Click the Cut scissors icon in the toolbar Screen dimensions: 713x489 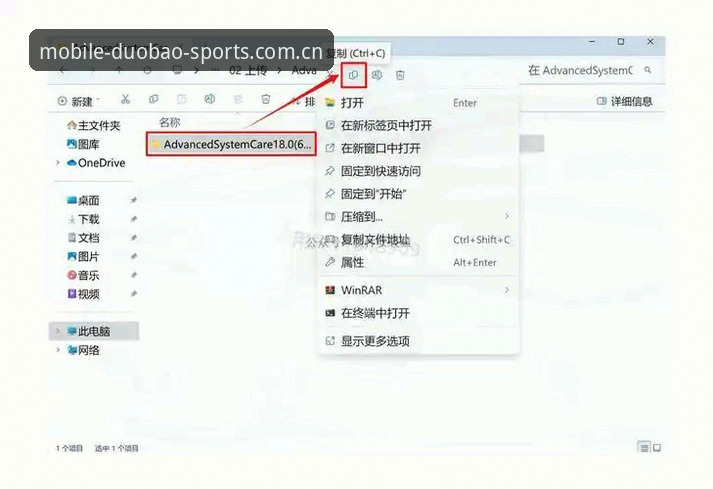pyautogui.click(x=126, y=99)
